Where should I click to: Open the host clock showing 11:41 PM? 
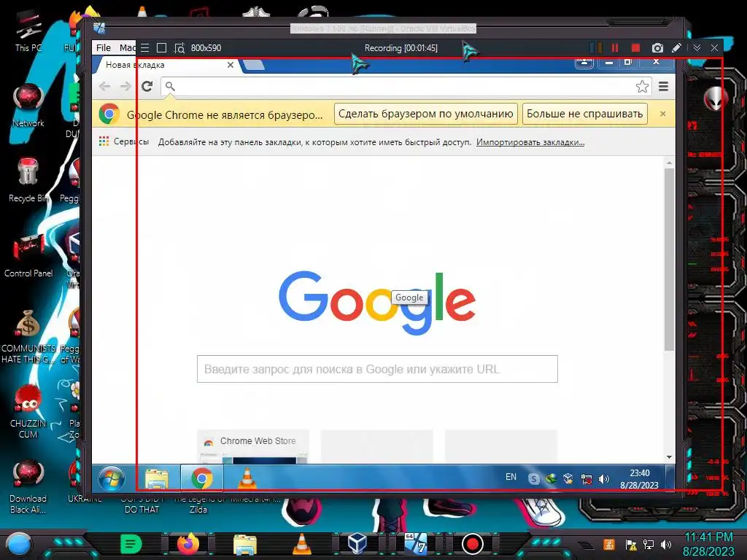tap(708, 544)
